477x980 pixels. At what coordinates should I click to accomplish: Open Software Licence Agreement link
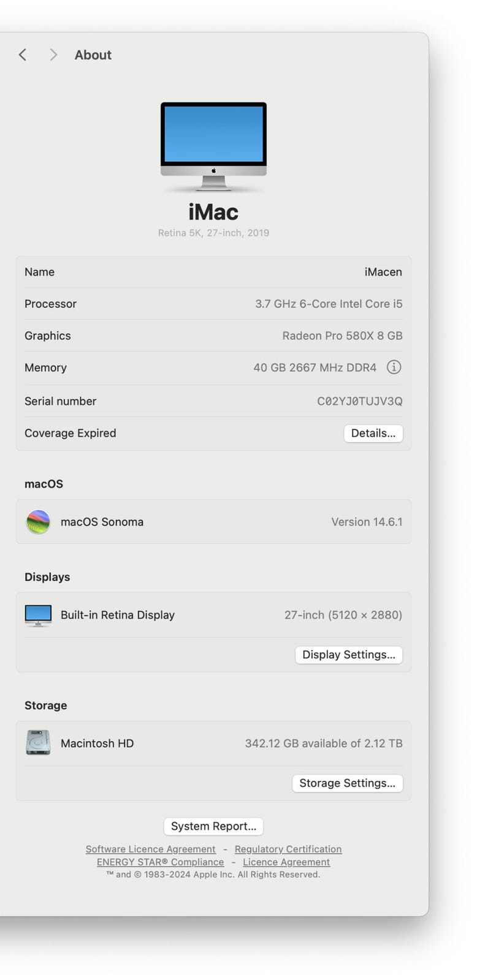tap(151, 849)
